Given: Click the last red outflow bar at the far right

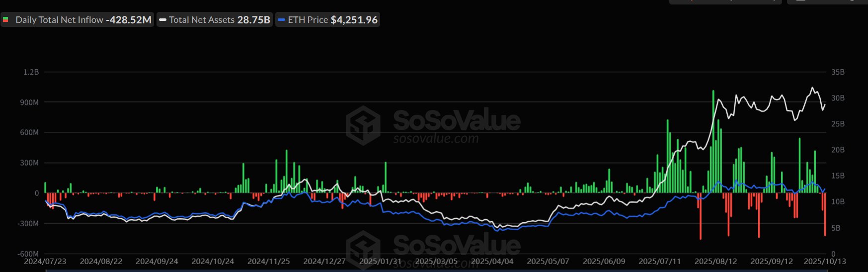Looking at the screenshot, I should point(825,214).
